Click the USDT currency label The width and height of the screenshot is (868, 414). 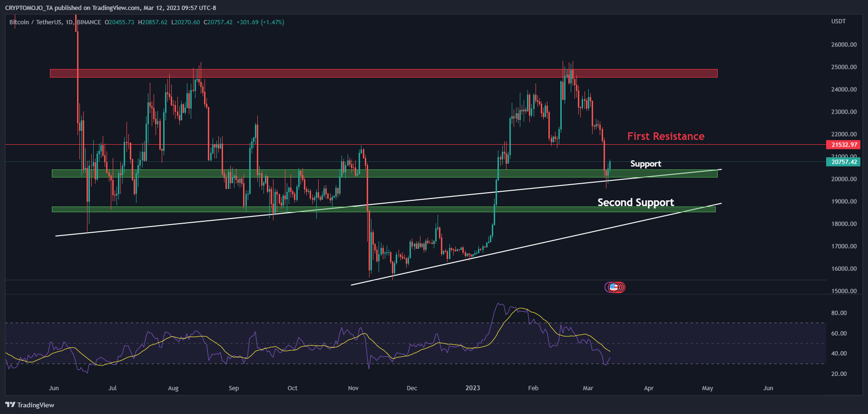click(839, 21)
